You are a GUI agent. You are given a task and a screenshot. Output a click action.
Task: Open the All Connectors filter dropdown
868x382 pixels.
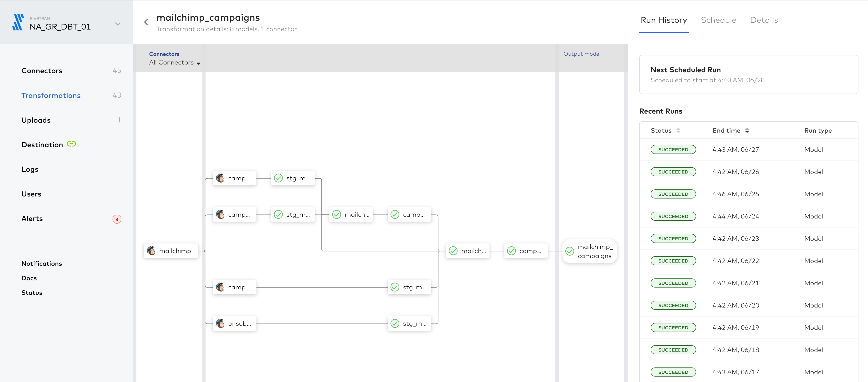coord(175,63)
